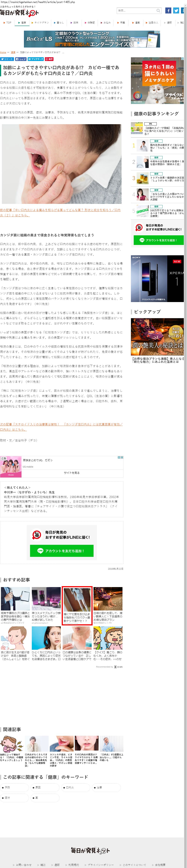This screenshot has width=187, height=868.
Task: Open the 日頃の疲れを癒して recommended article
Action: coord(108,606)
